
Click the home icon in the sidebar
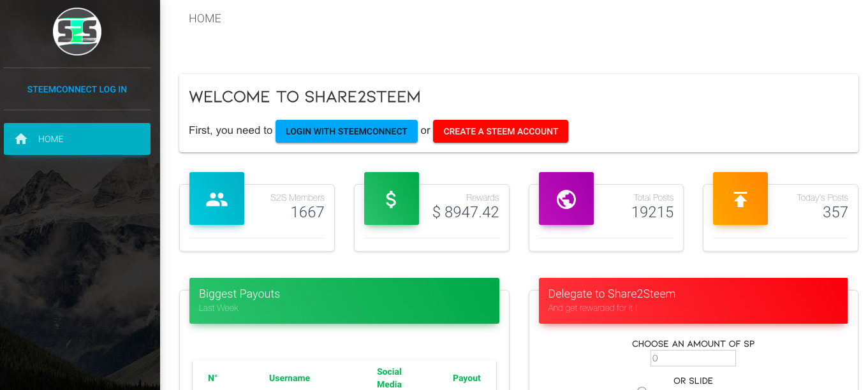point(21,139)
